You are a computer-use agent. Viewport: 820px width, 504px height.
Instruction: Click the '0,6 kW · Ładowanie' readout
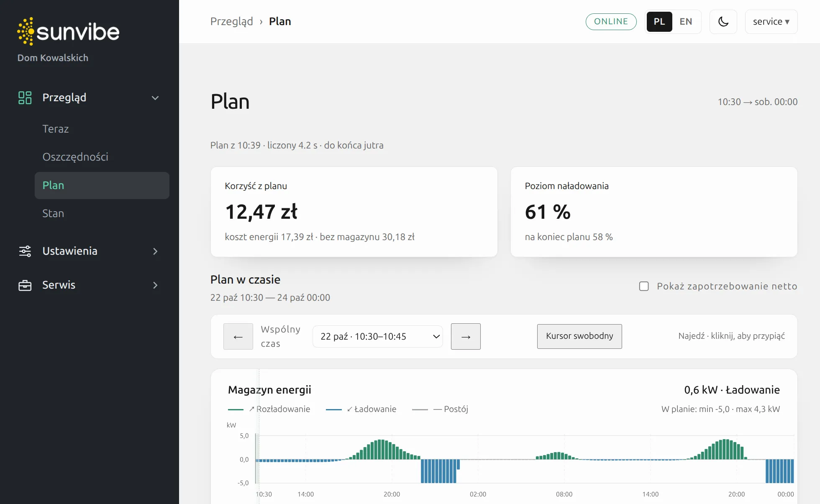(732, 390)
